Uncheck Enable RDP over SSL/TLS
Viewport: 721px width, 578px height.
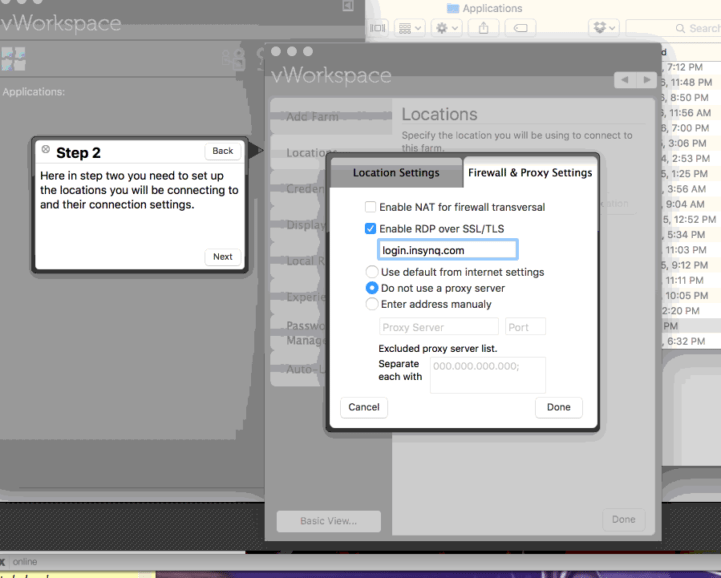[371, 229]
